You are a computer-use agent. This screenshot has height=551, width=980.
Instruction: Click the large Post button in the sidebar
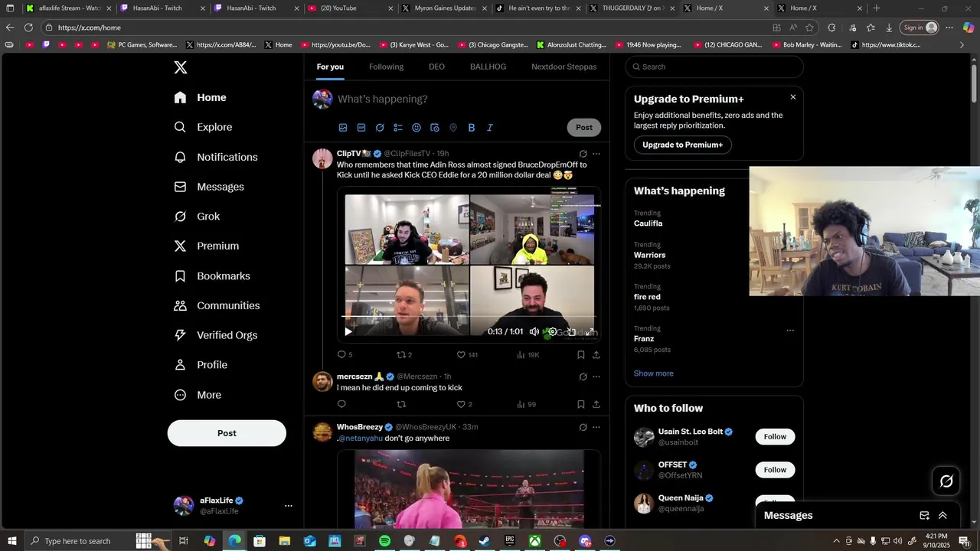[227, 433]
